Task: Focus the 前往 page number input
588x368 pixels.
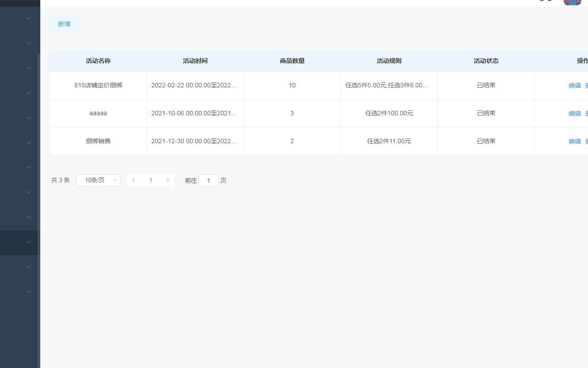Action: point(209,180)
